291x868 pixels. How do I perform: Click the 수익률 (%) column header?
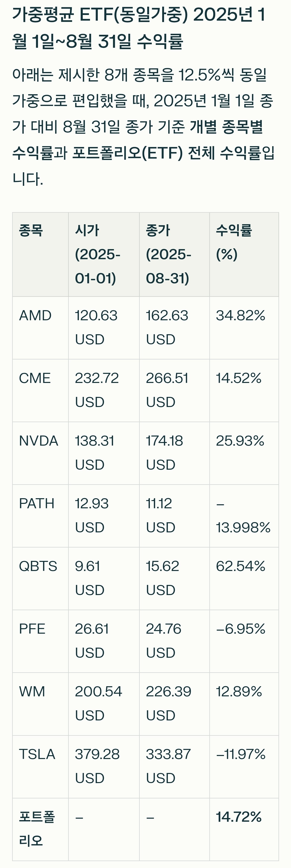tap(234, 243)
